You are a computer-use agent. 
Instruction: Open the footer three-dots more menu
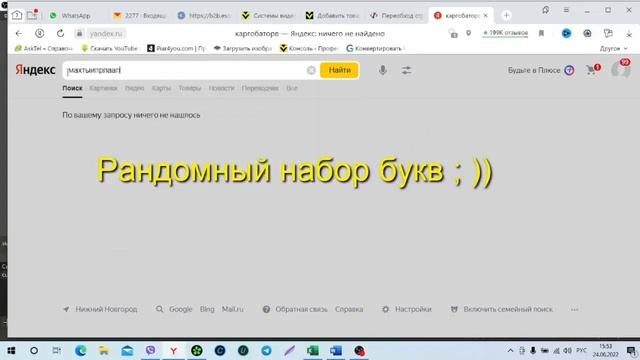pyautogui.click(x=574, y=309)
